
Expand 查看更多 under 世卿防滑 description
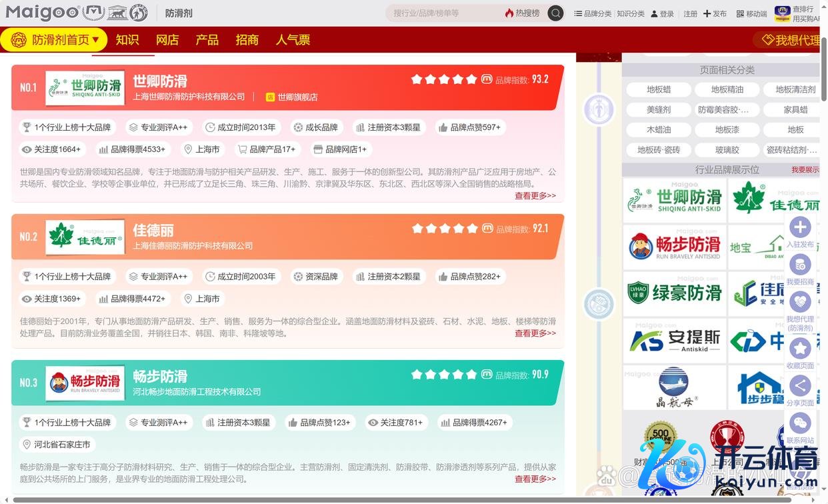coord(535,196)
